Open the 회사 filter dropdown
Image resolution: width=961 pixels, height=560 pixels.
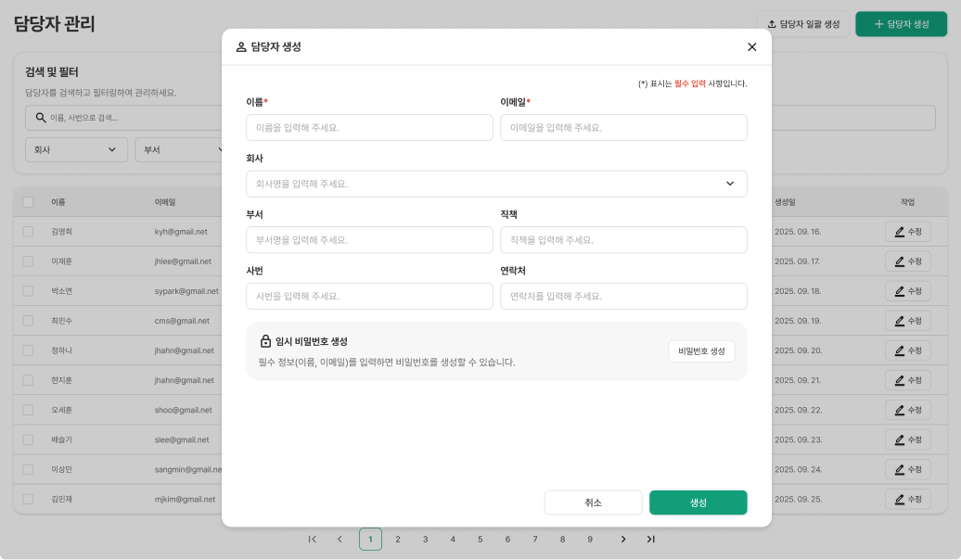point(75,149)
